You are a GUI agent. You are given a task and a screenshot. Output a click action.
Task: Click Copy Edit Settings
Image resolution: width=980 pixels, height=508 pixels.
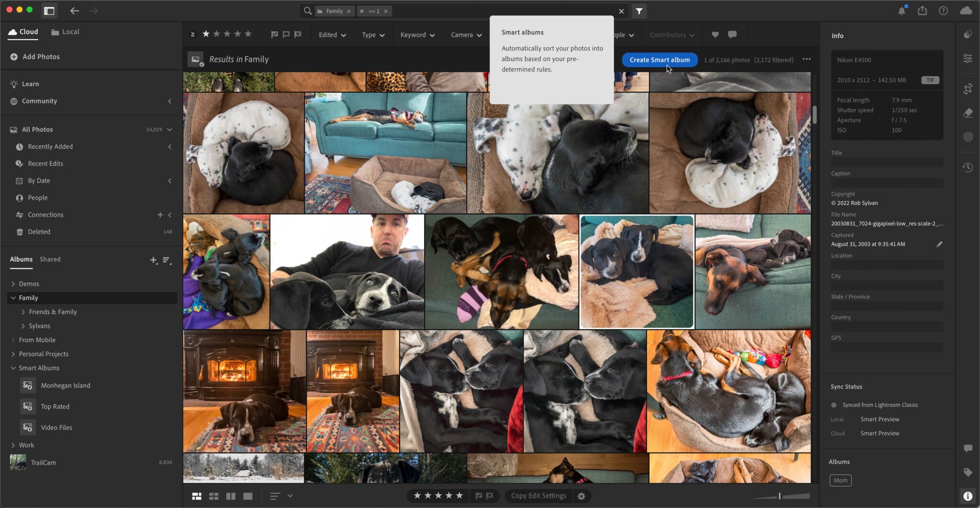pos(538,496)
